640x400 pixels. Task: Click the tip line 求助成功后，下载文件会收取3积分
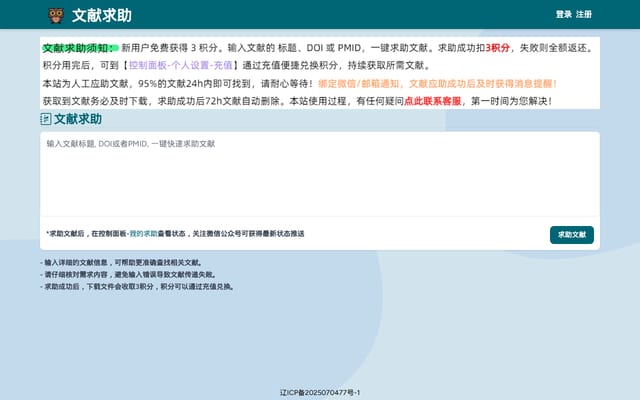pyautogui.click(x=138, y=287)
